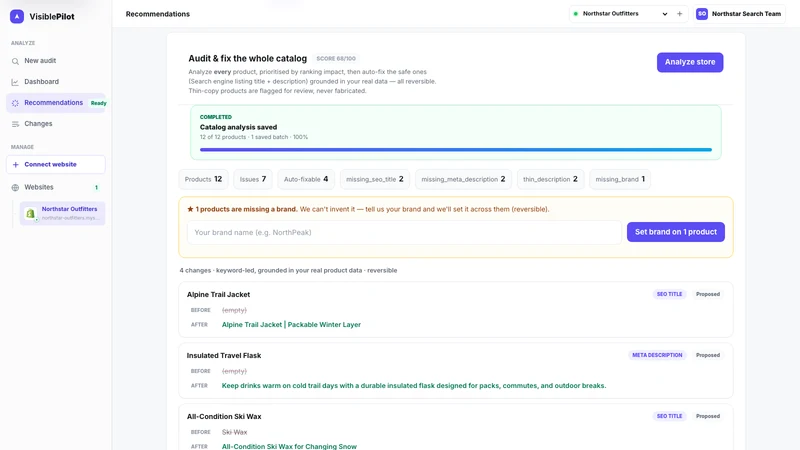Open the Websites section

tap(56, 187)
